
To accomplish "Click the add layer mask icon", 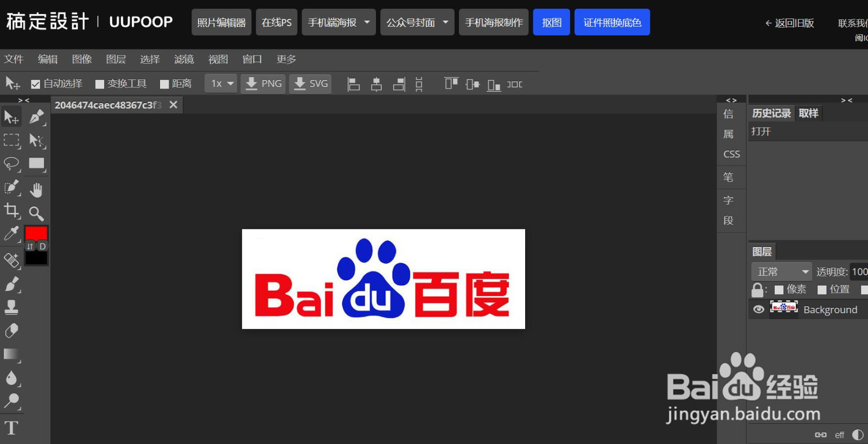I will click(x=858, y=435).
